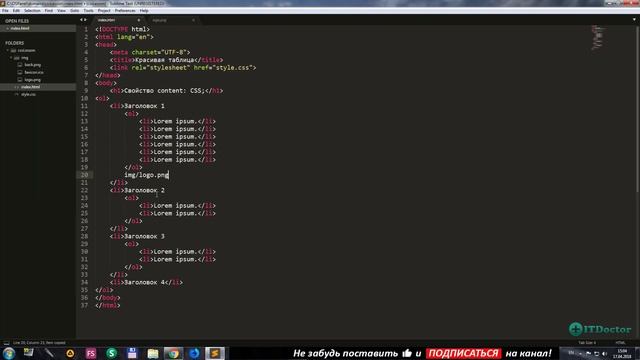Open the Selection menu
The height and width of the screenshot is (360, 640).
click(x=32, y=11)
